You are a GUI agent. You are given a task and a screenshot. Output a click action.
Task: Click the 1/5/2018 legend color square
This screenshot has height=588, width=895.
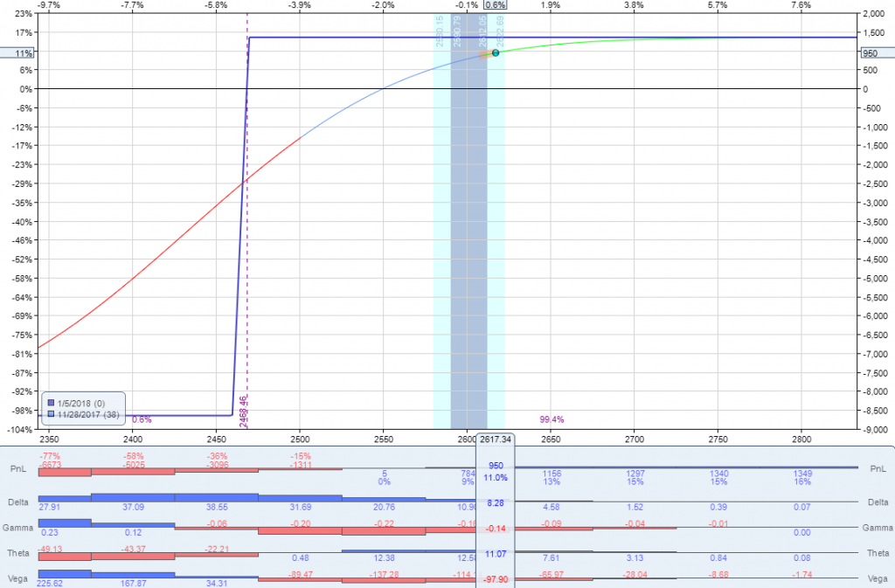(x=51, y=403)
